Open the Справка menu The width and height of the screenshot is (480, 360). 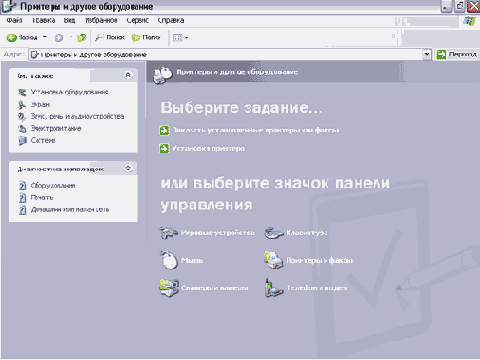click(171, 20)
